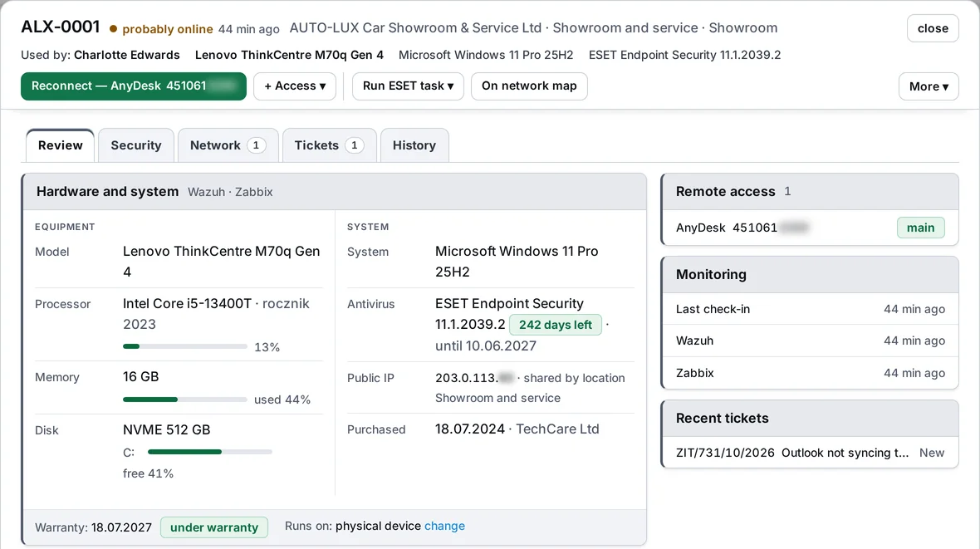
Task: Click the New status on recent ticket
Action: (x=932, y=453)
